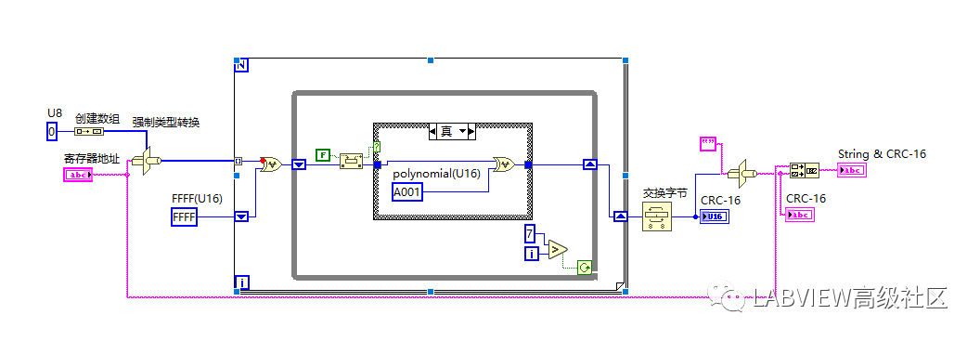Click the Rotate Right With Carry node
Viewport: 980px width, 341px height.
click(351, 163)
